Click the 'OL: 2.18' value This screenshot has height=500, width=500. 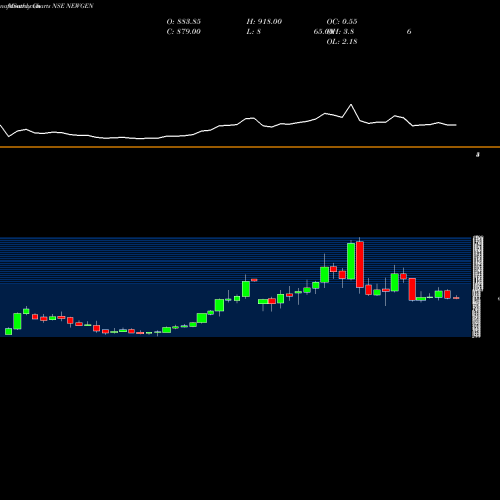tap(342, 42)
